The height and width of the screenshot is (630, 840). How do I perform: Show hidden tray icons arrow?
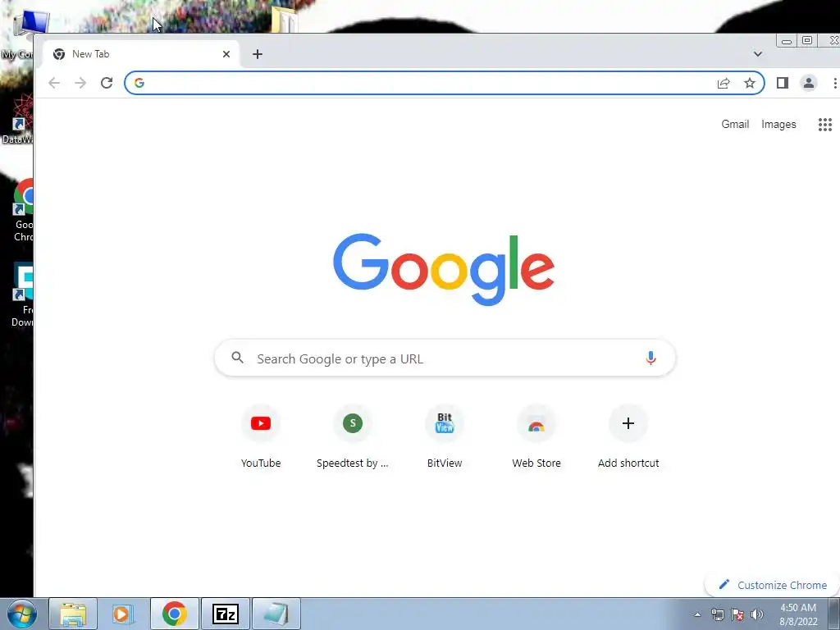coord(697,614)
